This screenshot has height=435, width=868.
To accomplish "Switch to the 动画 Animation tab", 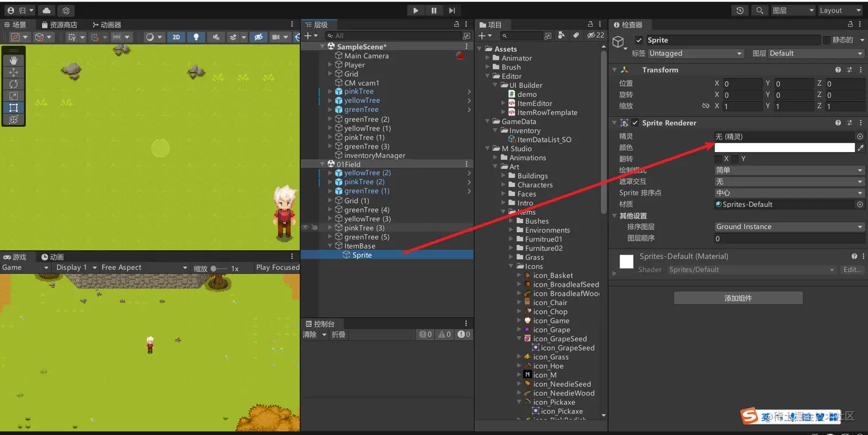I will [52, 257].
